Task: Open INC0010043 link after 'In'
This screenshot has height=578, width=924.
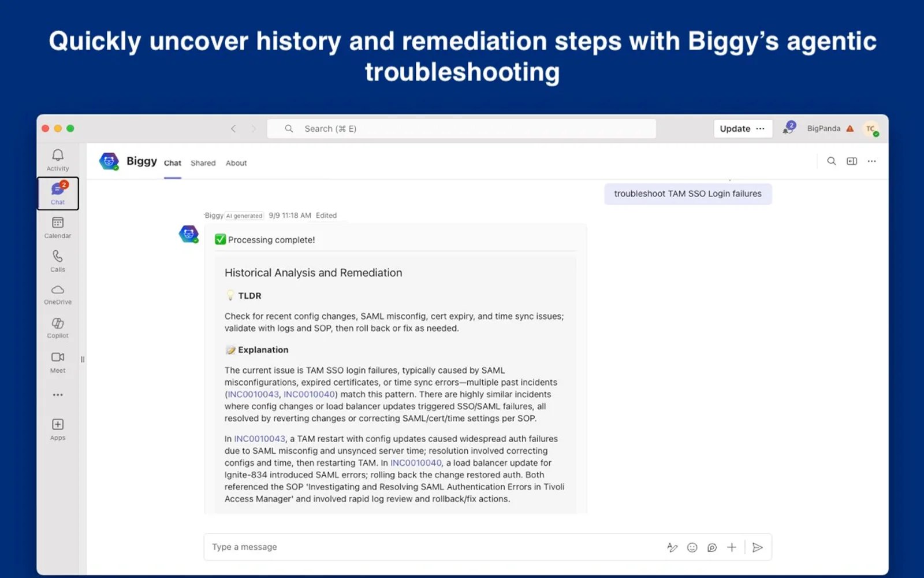Action: click(x=260, y=439)
